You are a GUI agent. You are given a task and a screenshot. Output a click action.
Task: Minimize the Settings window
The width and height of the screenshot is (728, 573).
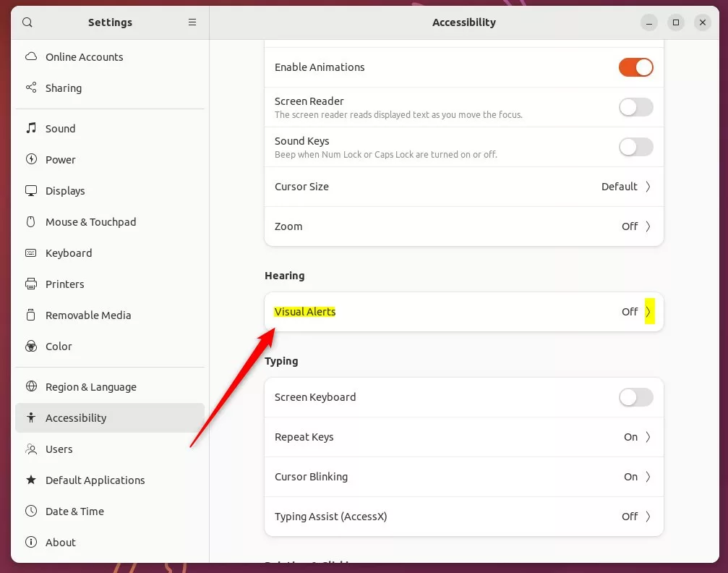[649, 22]
